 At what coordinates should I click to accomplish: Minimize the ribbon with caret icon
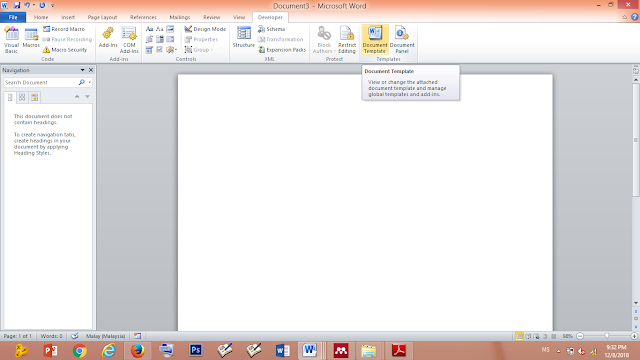624,17
